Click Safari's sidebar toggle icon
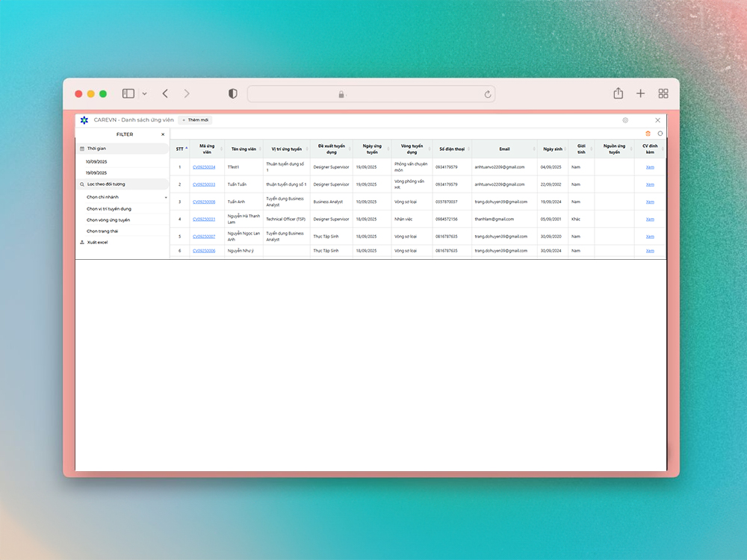The height and width of the screenshot is (560, 747). [x=128, y=94]
